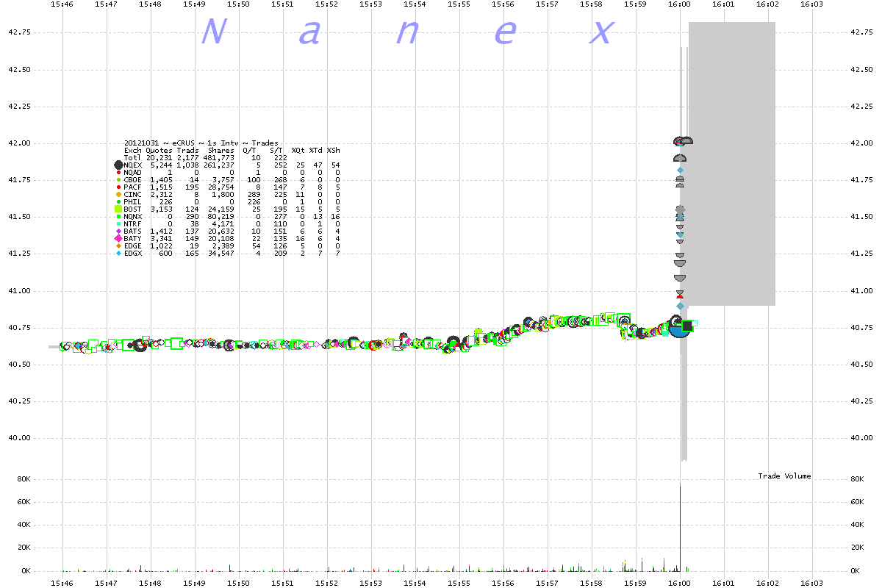Image resolution: width=882 pixels, height=588 pixels.
Task: Click the PHIL green dot legend marker
Action: pyautogui.click(x=118, y=201)
